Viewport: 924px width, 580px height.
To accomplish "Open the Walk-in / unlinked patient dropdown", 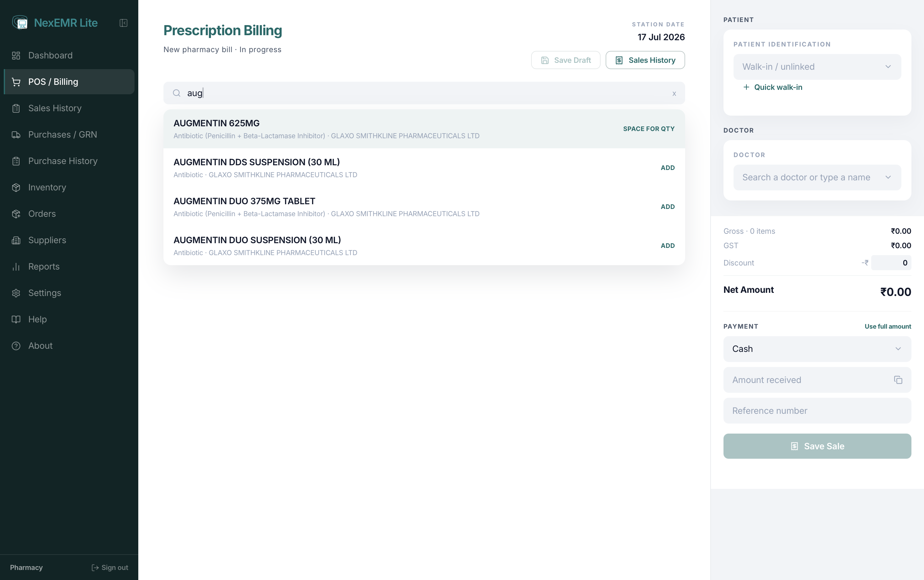I will click(817, 67).
